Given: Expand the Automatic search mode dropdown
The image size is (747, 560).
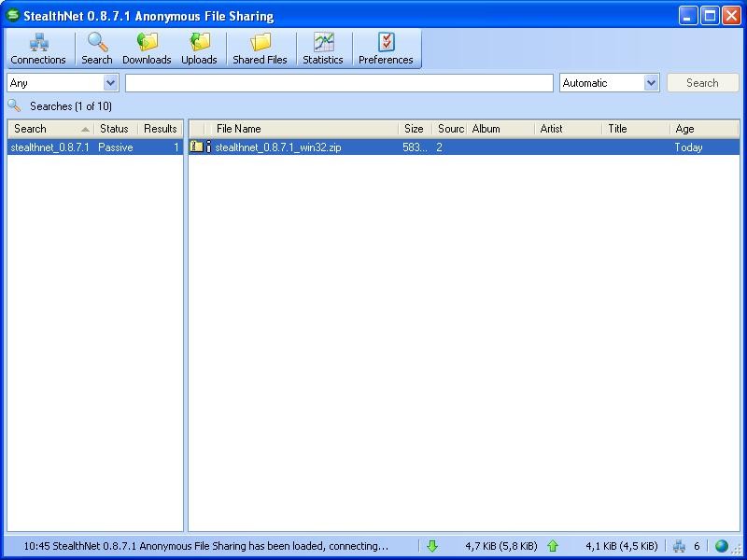Looking at the screenshot, I should 651,83.
